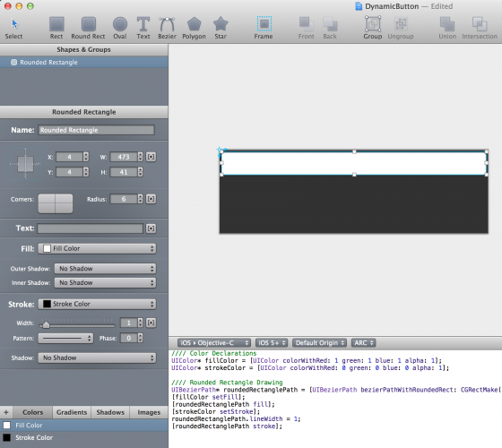Open the ARC memory dropdown
Image resolution: width=502 pixels, height=448 pixels.
(x=363, y=343)
